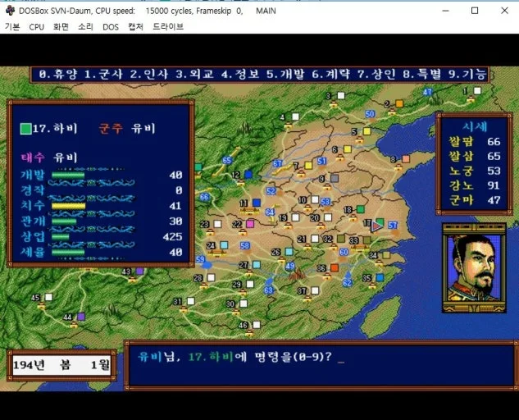Click the green faction swatch beside 17.하비

click(25, 129)
